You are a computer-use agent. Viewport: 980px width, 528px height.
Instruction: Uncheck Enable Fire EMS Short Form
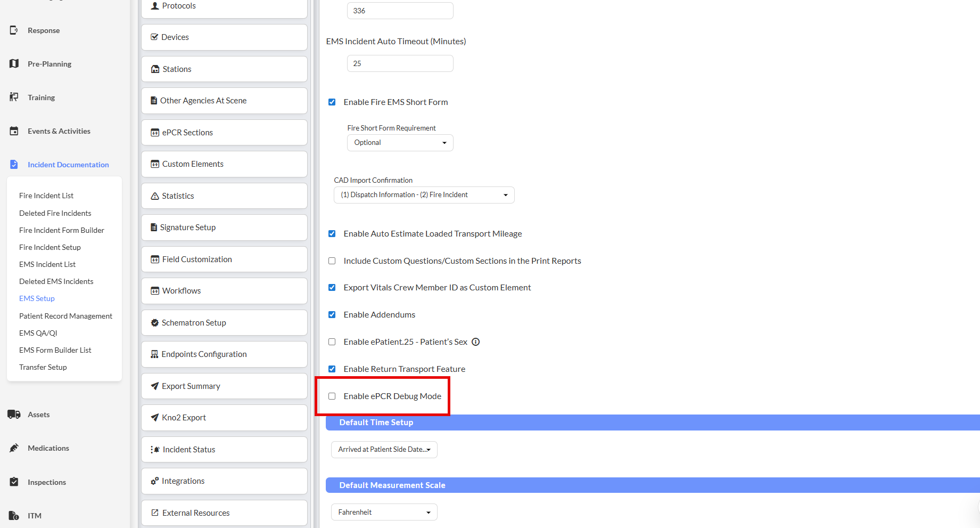coord(332,102)
